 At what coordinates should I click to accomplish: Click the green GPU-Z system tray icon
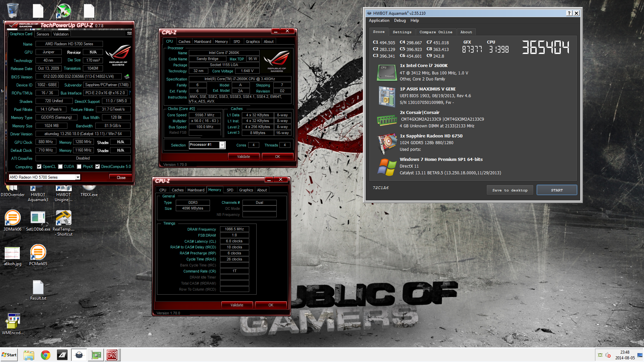[600, 355]
